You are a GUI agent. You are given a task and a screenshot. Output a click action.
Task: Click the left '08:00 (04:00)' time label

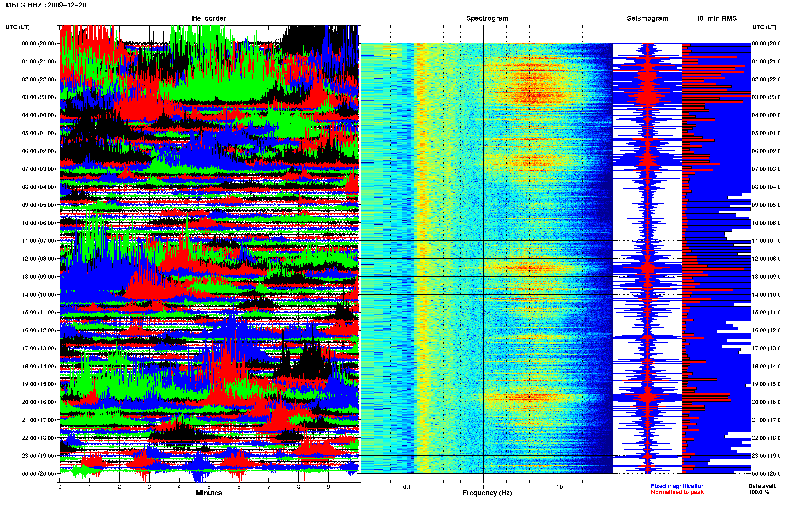tap(39, 187)
